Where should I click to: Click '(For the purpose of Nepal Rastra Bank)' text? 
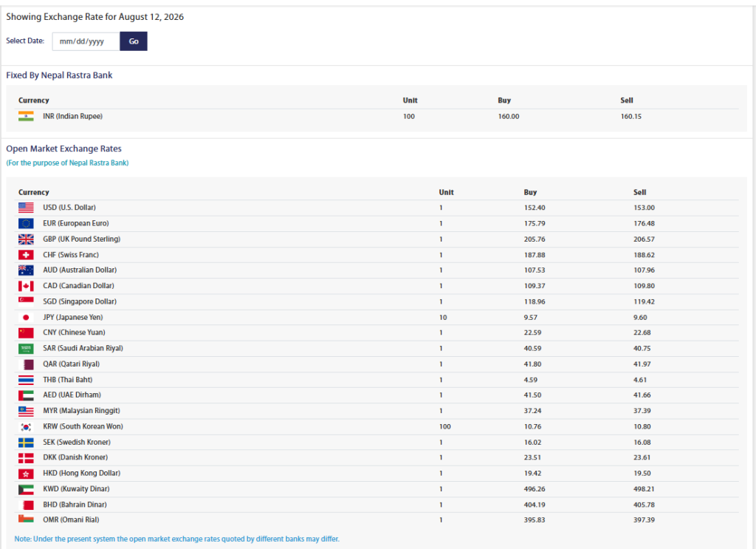67,163
